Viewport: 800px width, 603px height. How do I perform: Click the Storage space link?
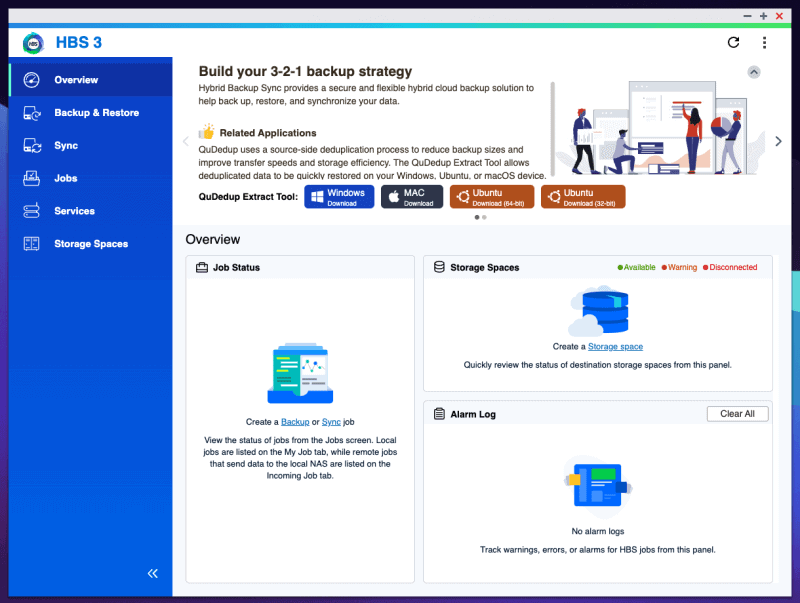coord(615,346)
